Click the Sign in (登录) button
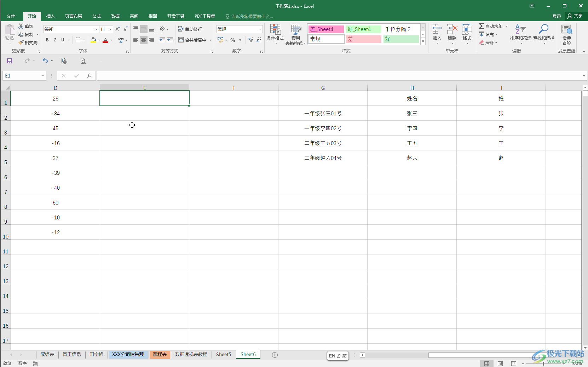Screen dimensions: 588x367 click(557, 16)
